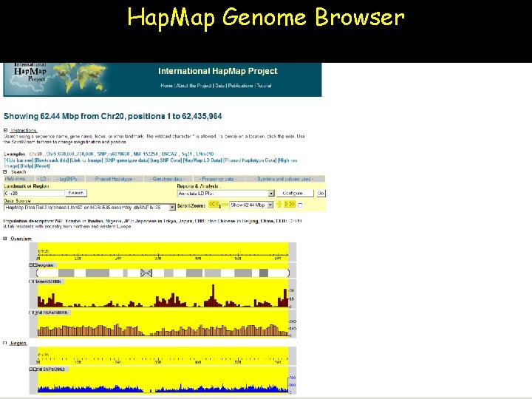Click the [tag SNP Data] link
The height and width of the screenshot is (399, 532).
166,160
